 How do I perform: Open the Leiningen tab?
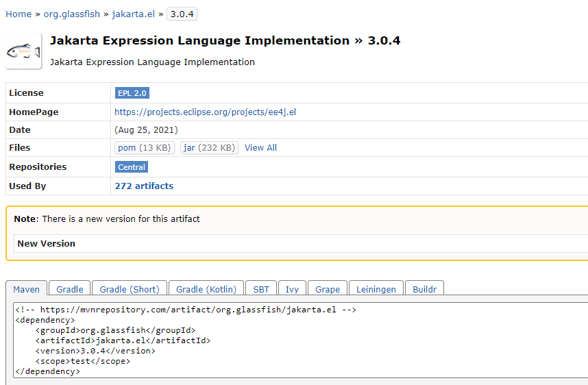point(376,289)
